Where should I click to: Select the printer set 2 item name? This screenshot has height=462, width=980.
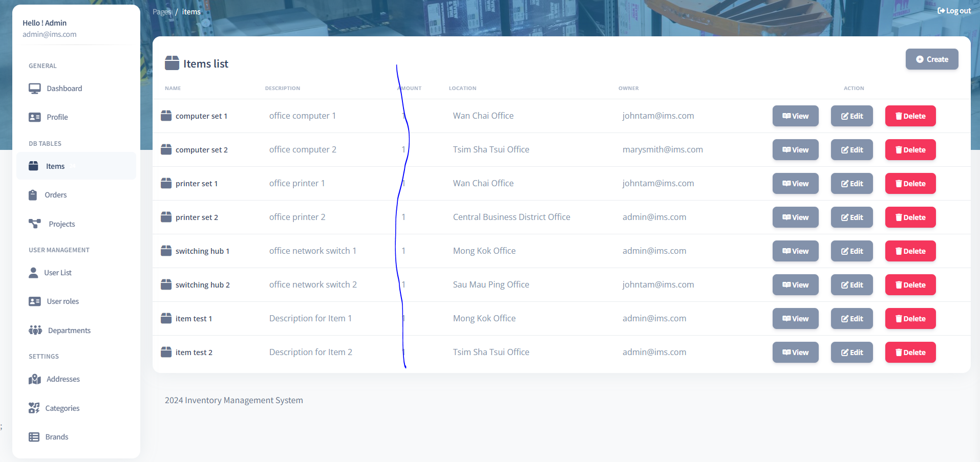(x=197, y=217)
